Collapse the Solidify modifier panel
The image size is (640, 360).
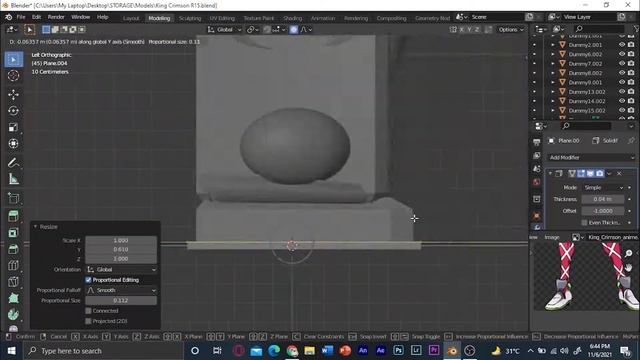coord(550,173)
